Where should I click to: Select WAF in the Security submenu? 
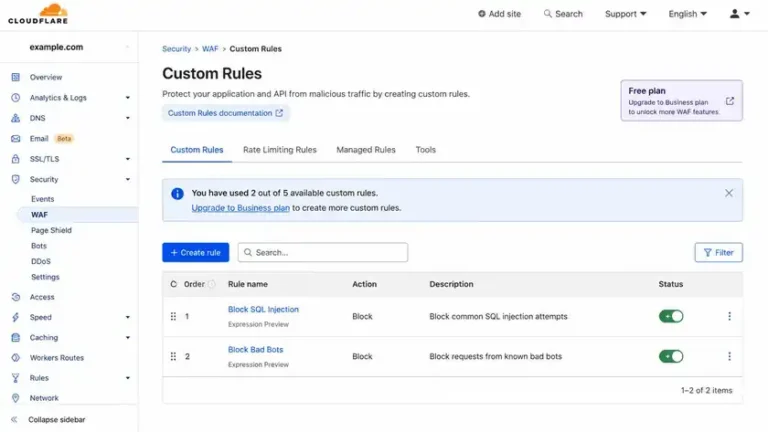[x=39, y=215]
